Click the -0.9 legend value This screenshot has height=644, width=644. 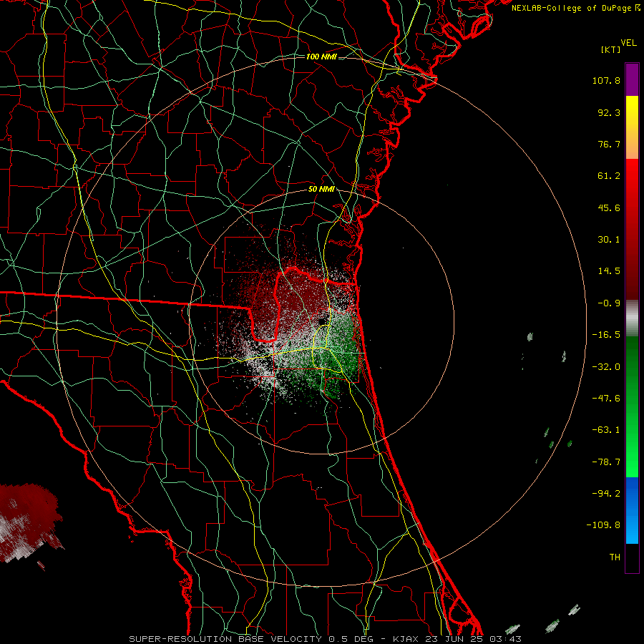[609, 303]
